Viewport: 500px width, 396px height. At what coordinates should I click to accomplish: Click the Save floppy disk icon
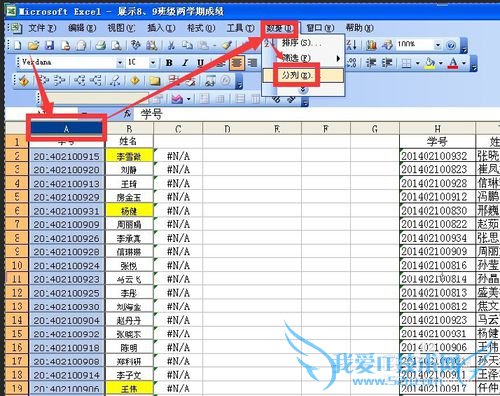pos(49,45)
